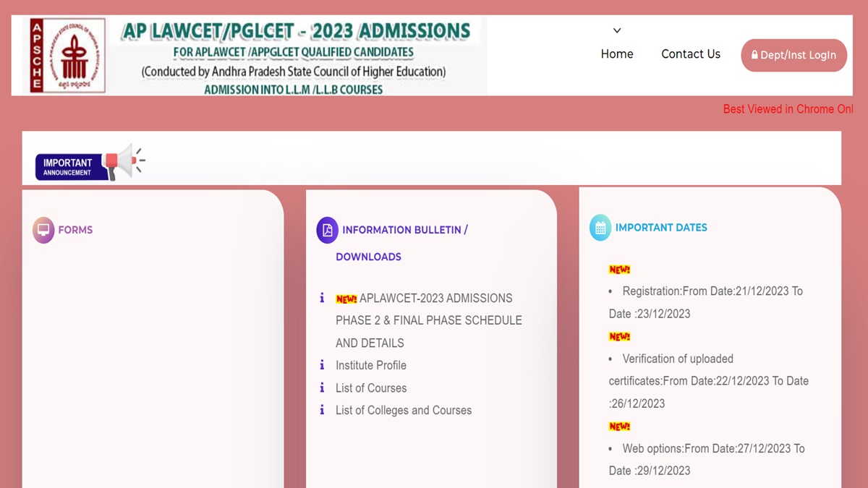Screen dimensions: 868x488
Task: Click the Information Bulletin PDF icon
Action: point(327,230)
